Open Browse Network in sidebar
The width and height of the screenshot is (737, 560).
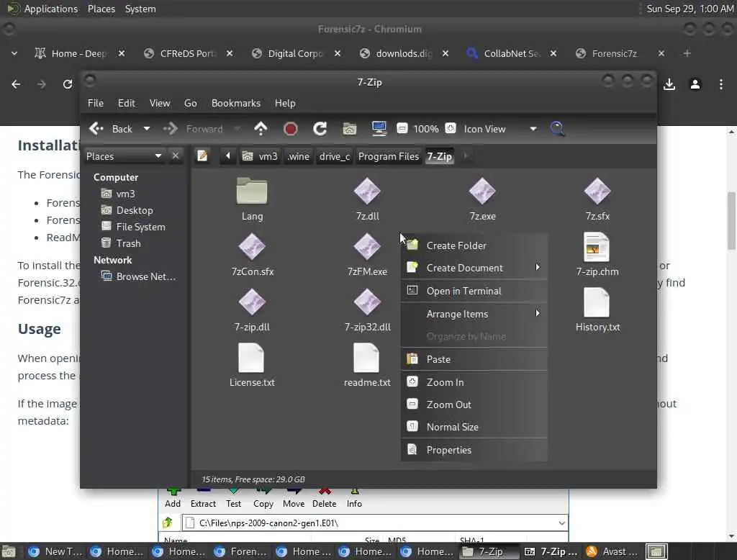[145, 276]
